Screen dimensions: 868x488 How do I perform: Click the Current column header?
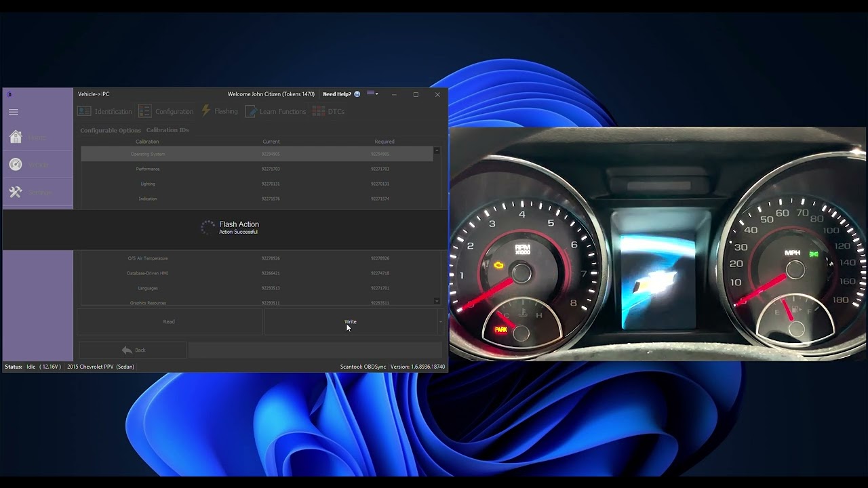[x=271, y=142]
